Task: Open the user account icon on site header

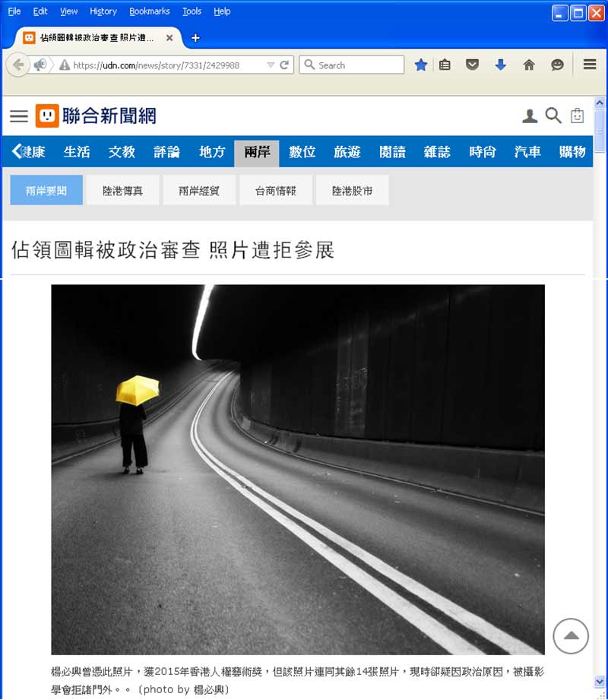Action: (x=530, y=116)
